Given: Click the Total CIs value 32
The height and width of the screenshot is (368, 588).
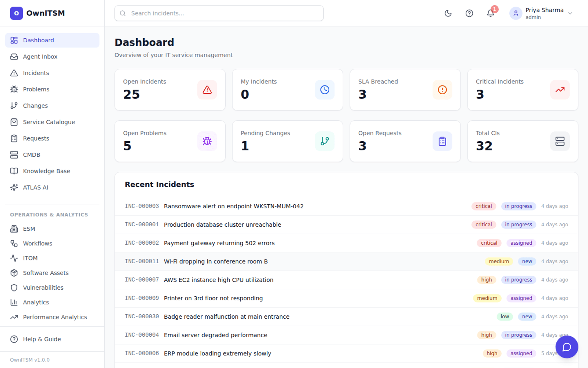Looking at the screenshot, I should pyautogui.click(x=484, y=146).
